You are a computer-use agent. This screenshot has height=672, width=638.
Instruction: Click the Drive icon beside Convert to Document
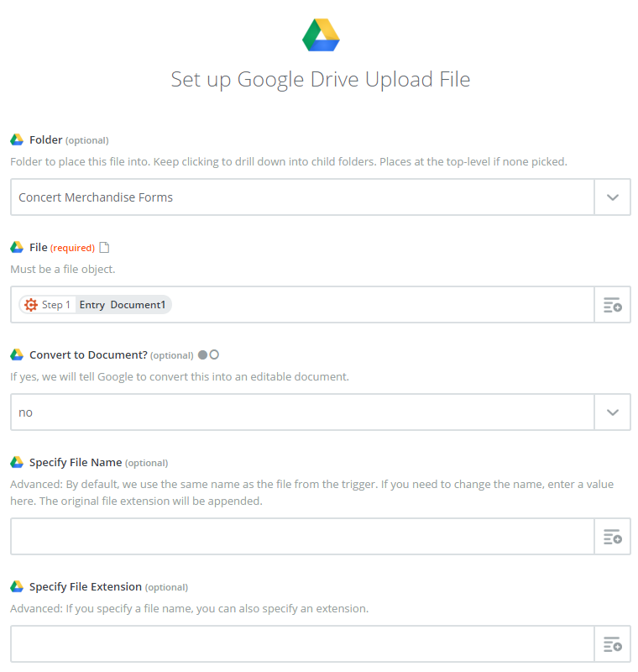pyautogui.click(x=17, y=354)
